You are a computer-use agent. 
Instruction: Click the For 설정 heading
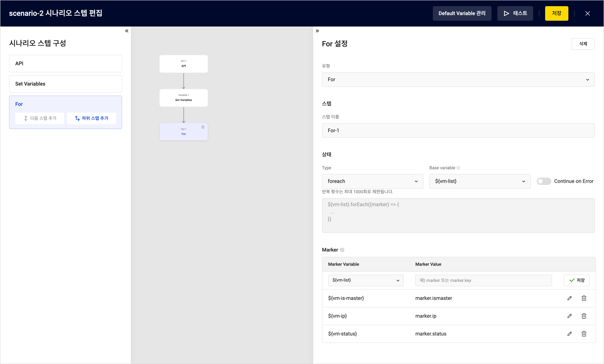click(x=335, y=44)
